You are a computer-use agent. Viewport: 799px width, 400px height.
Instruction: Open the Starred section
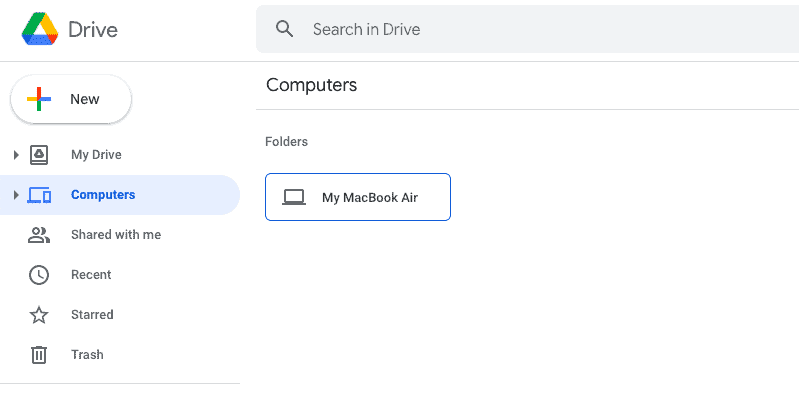pyautogui.click(x=92, y=314)
